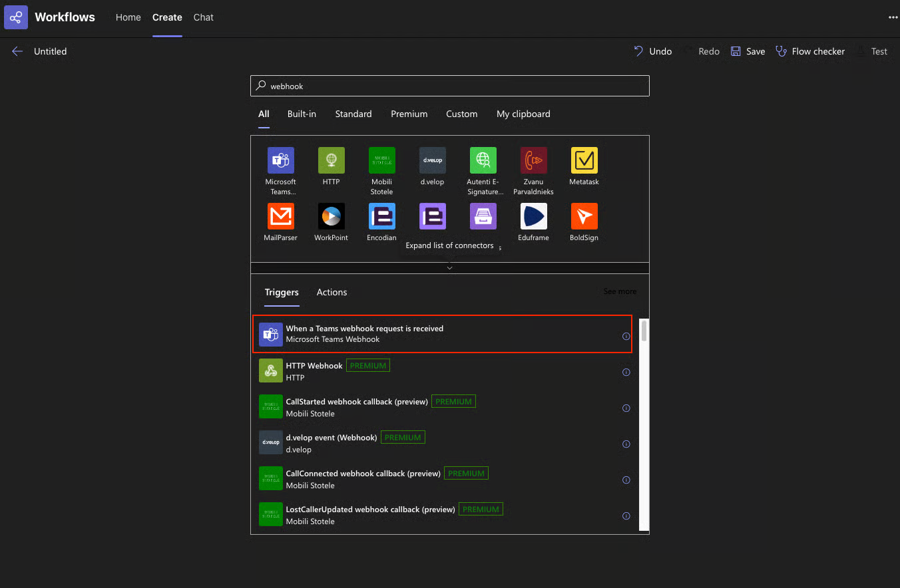
Task: Open the Built-in connectors tab
Action: coord(302,114)
